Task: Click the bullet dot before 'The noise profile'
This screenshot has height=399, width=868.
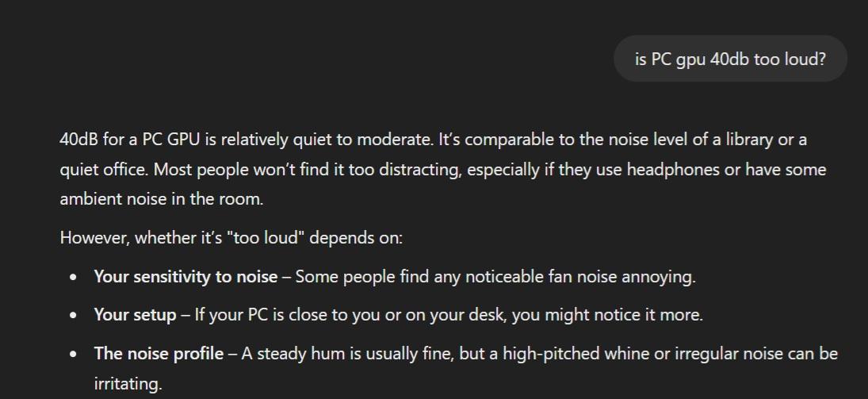Action: tap(74, 354)
